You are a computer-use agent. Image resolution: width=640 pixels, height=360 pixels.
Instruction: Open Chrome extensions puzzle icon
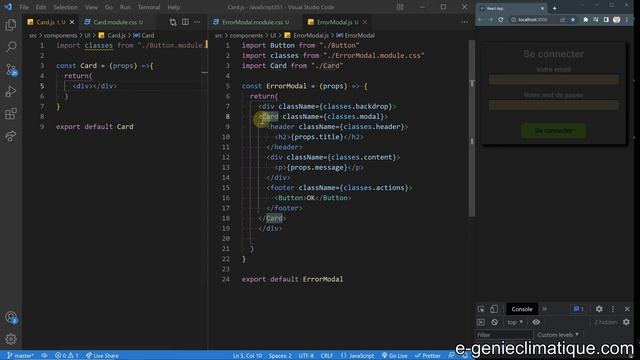pos(586,20)
